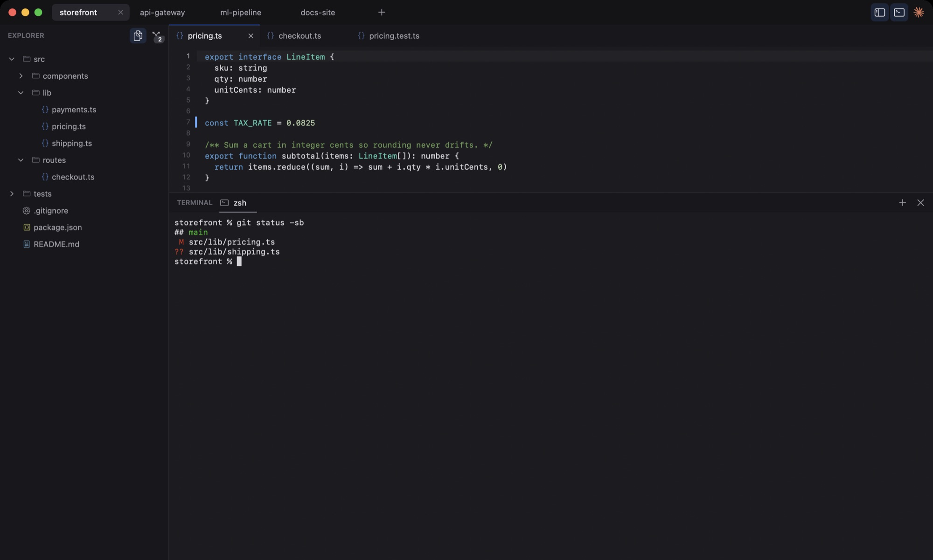This screenshot has height=560, width=933.
Task: Close the terminal panel
Action: 920,203
